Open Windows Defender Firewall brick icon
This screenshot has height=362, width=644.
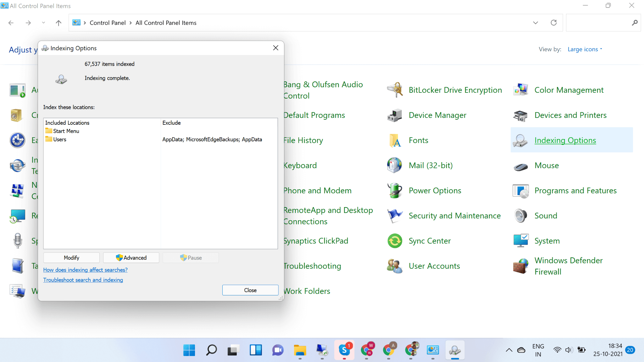click(x=520, y=266)
